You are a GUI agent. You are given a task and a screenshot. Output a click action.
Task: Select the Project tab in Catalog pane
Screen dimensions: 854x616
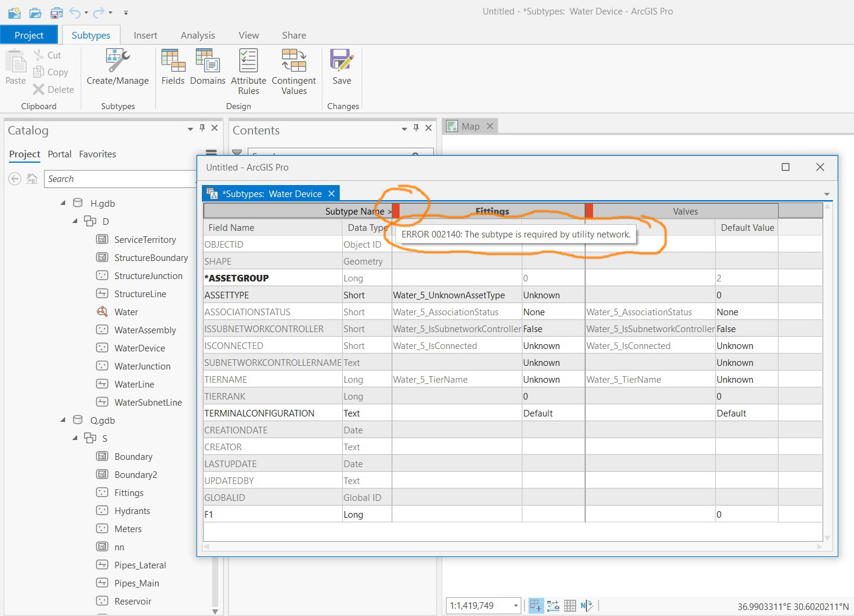coord(25,154)
